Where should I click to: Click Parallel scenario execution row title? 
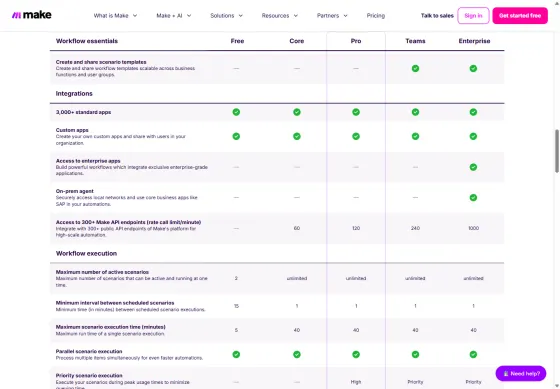pyautogui.click(x=89, y=351)
